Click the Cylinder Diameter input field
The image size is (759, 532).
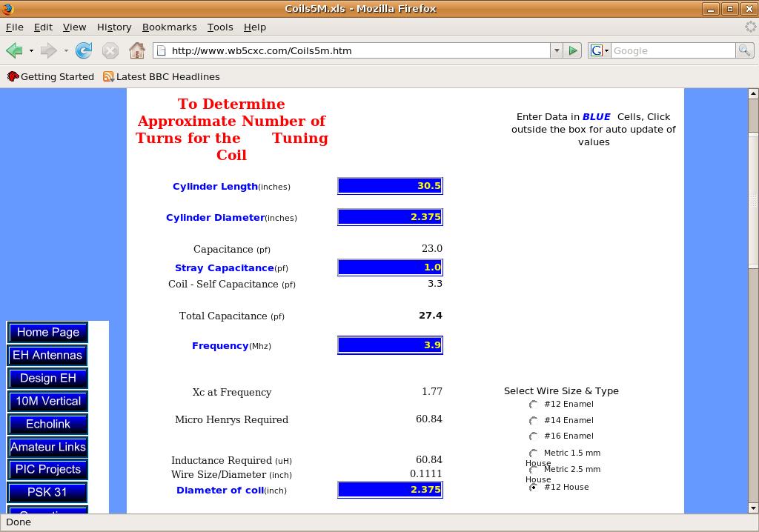point(390,217)
